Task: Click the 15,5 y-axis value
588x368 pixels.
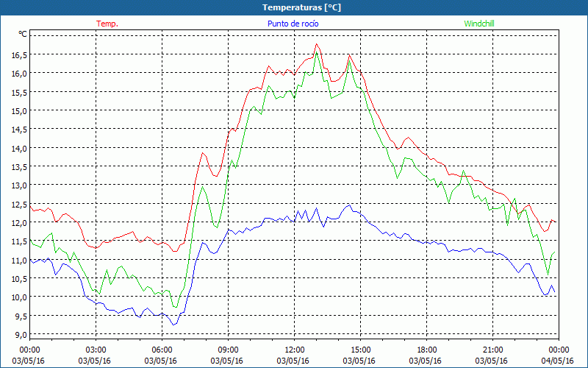Action: pyautogui.click(x=20, y=93)
